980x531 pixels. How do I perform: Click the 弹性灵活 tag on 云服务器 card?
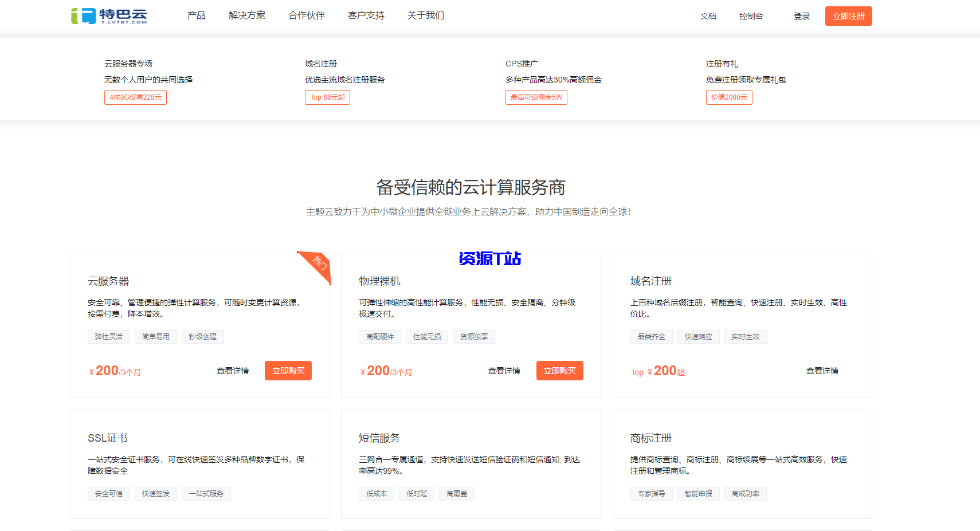[x=108, y=336]
